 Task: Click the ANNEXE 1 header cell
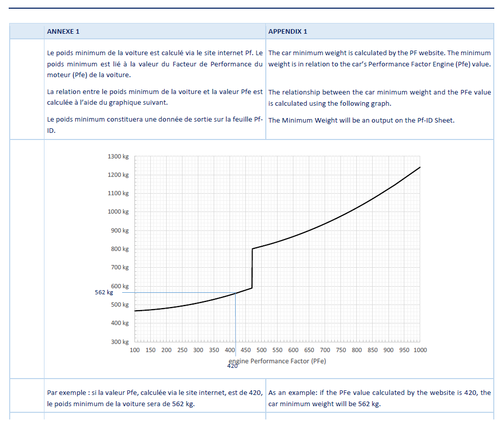click(x=63, y=32)
